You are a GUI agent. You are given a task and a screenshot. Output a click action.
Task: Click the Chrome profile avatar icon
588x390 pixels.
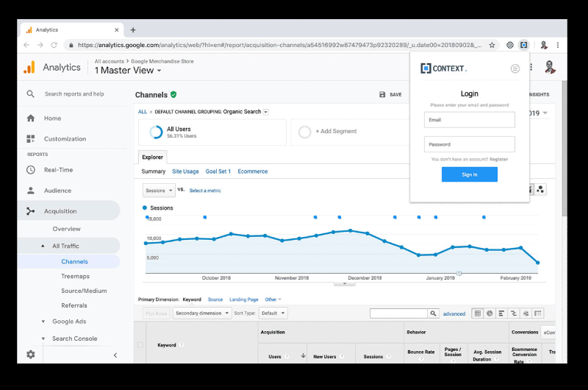544,45
